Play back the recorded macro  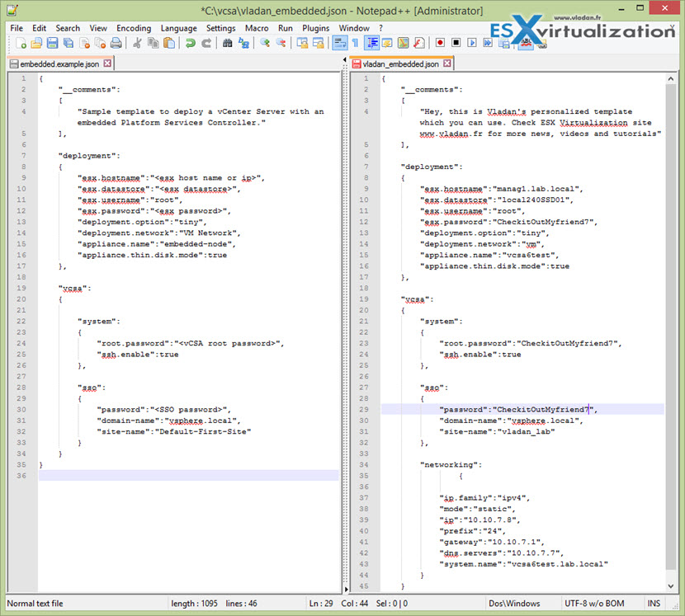(x=472, y=43)
